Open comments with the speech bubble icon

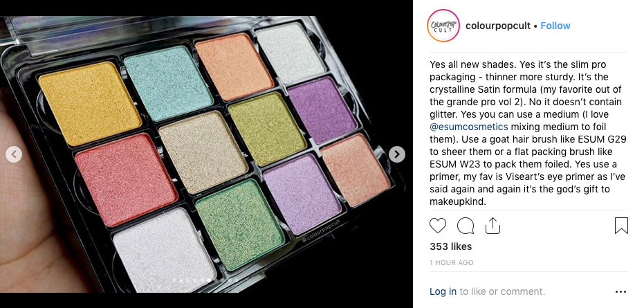click(x=466, y=226)
